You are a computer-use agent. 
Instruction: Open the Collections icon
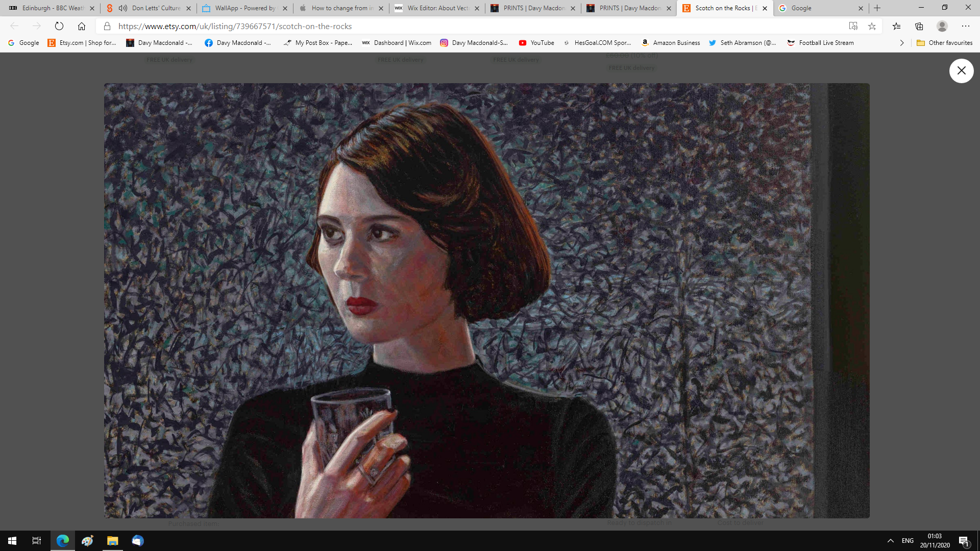919,26
